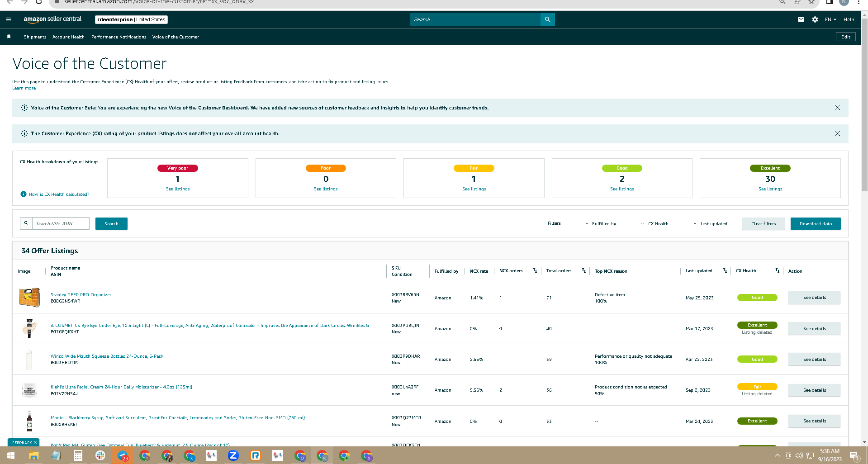Image resolution: width=868 pixels, height=464 pixels.
Task: Click Help in the top header
Action: (849, 19)
